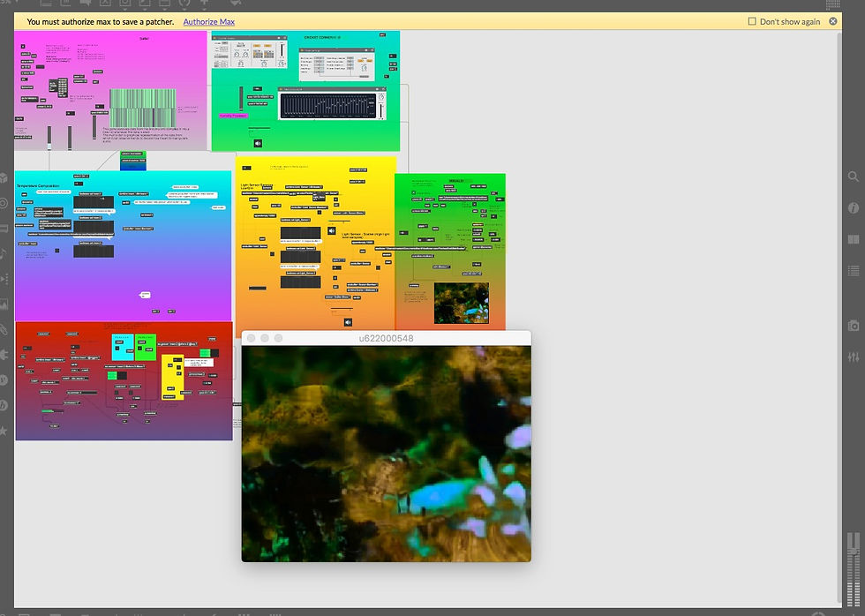
Task: Click the graphic equalizer display in cricket panel
Action: point(328,105)
